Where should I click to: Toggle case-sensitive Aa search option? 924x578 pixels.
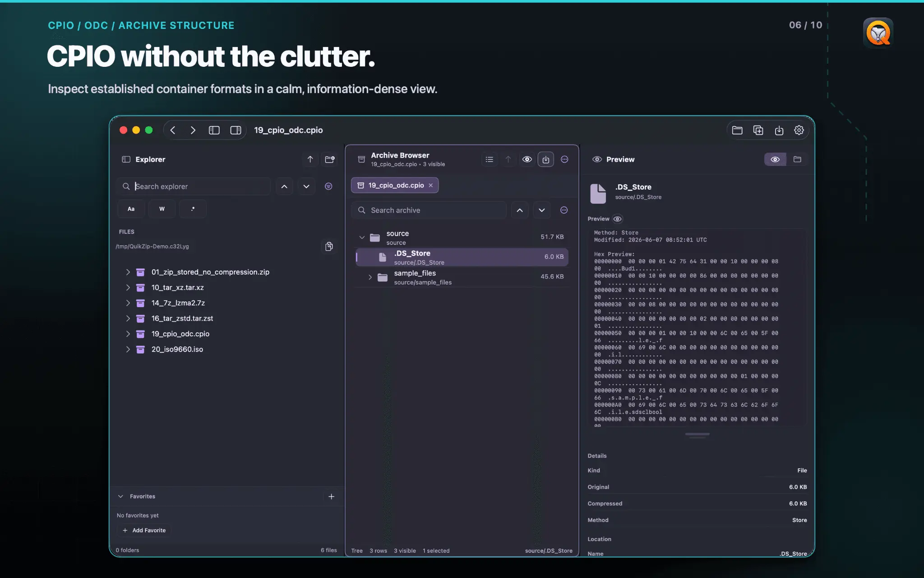point(131,209)
